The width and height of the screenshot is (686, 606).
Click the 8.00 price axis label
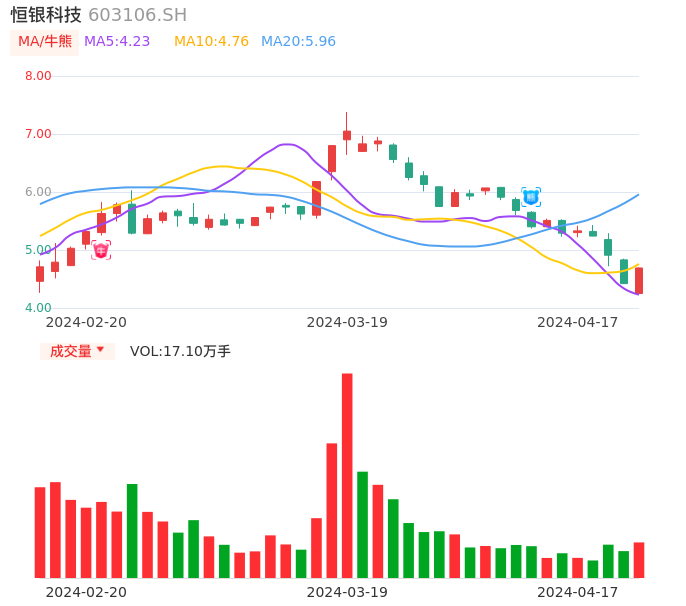coord(38,76)
